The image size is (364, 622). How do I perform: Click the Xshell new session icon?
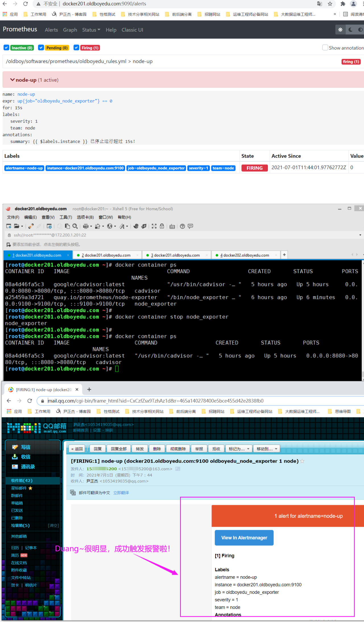(9, 226)
